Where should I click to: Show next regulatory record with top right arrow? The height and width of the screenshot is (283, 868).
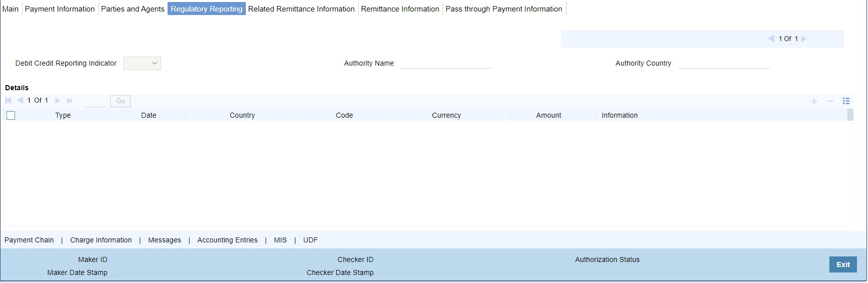pos(804,39)
